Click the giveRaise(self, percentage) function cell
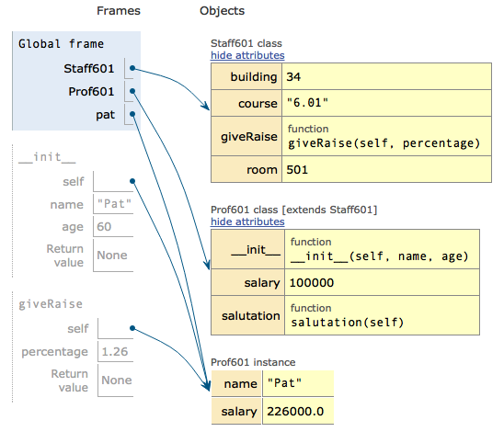The width and height of the screenshot is (504, 443). [x=386, y=136]
